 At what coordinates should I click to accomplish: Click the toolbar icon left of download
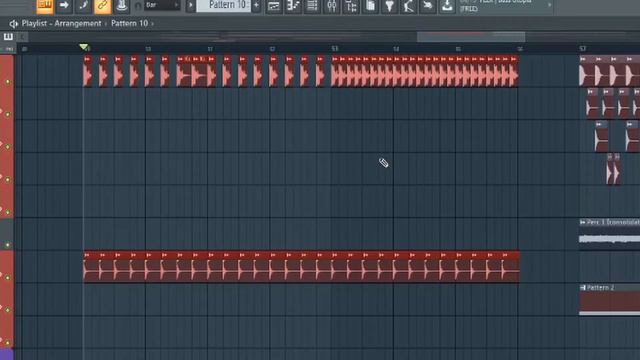click(428, 6)
